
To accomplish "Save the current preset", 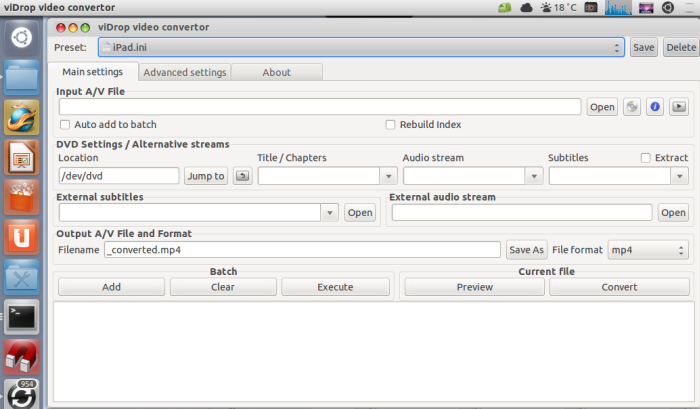I will point(643,47).
